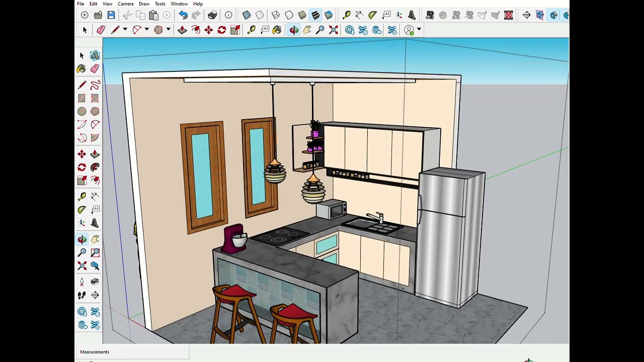The image size is (644, 362).
Task: Click the Previous view icon
Action: point(95,265)
